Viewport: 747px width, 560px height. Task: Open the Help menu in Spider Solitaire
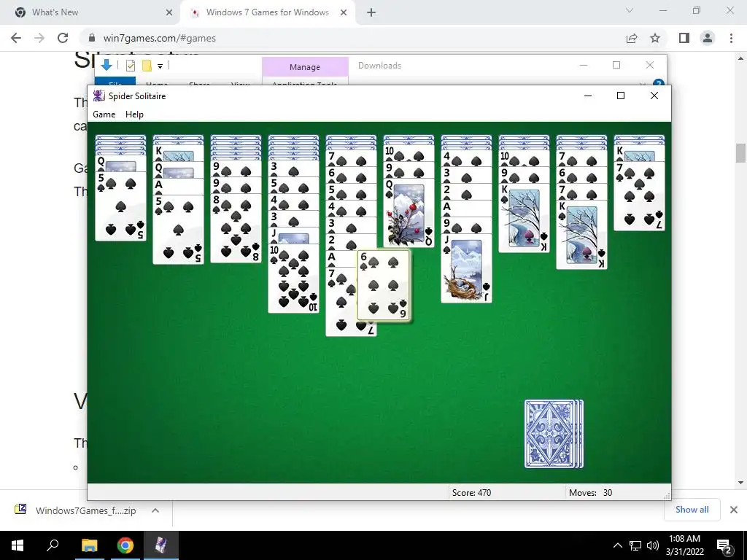pyautogui.click(x=134, y=114)
